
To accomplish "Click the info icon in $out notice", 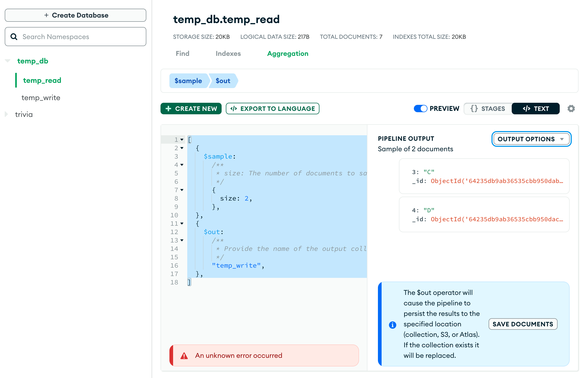I will 392,325.
